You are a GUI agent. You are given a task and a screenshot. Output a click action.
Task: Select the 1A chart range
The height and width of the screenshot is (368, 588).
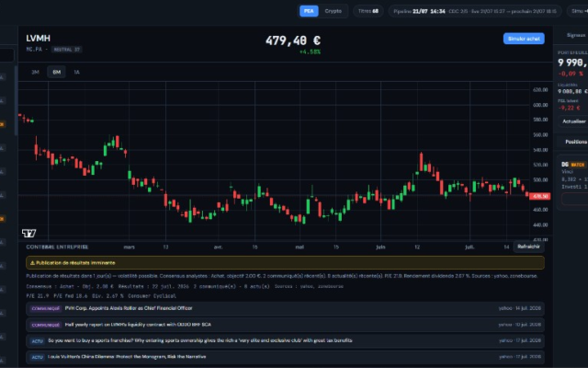[76, 72]
